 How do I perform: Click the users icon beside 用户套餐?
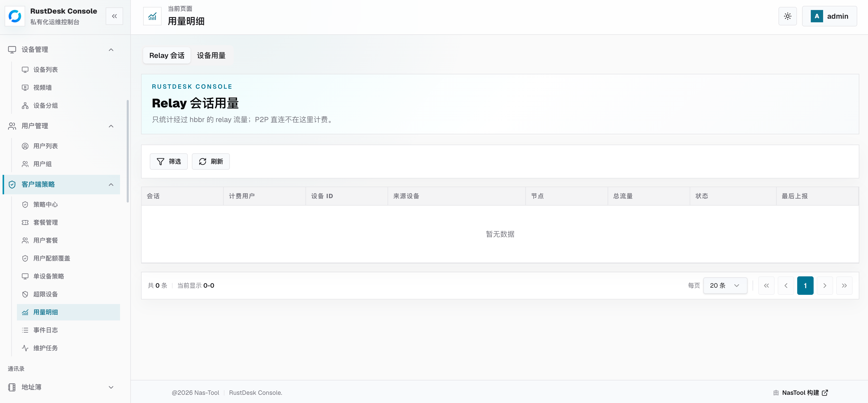point(25,240)
